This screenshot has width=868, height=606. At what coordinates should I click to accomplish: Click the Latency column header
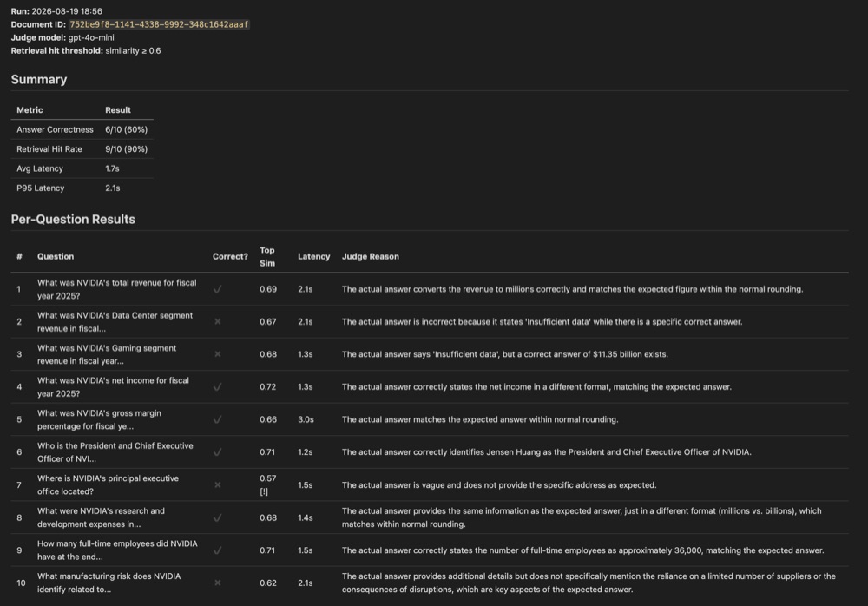click(x=314, y=256)
